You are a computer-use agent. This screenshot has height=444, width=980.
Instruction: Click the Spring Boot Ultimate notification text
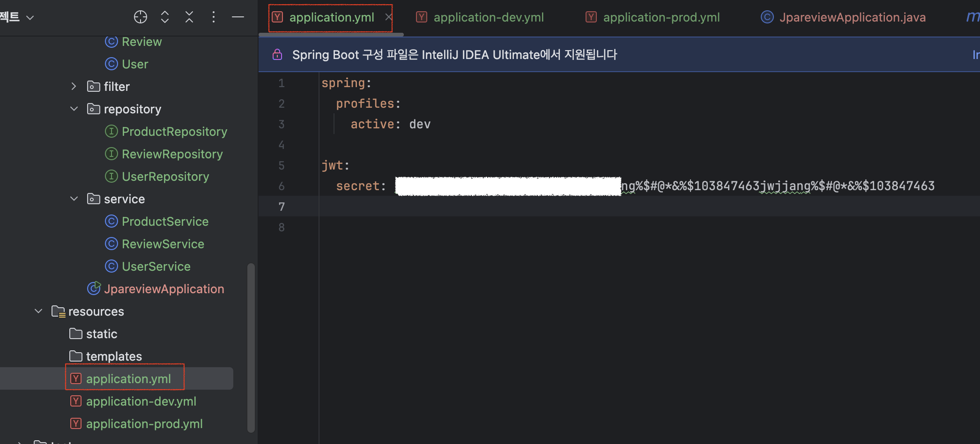click(454, 55)
